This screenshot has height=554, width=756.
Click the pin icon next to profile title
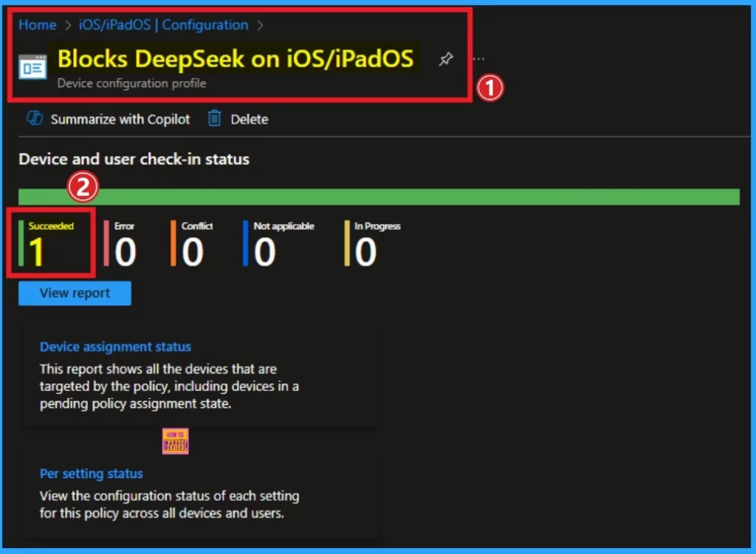tap(445, 59)
